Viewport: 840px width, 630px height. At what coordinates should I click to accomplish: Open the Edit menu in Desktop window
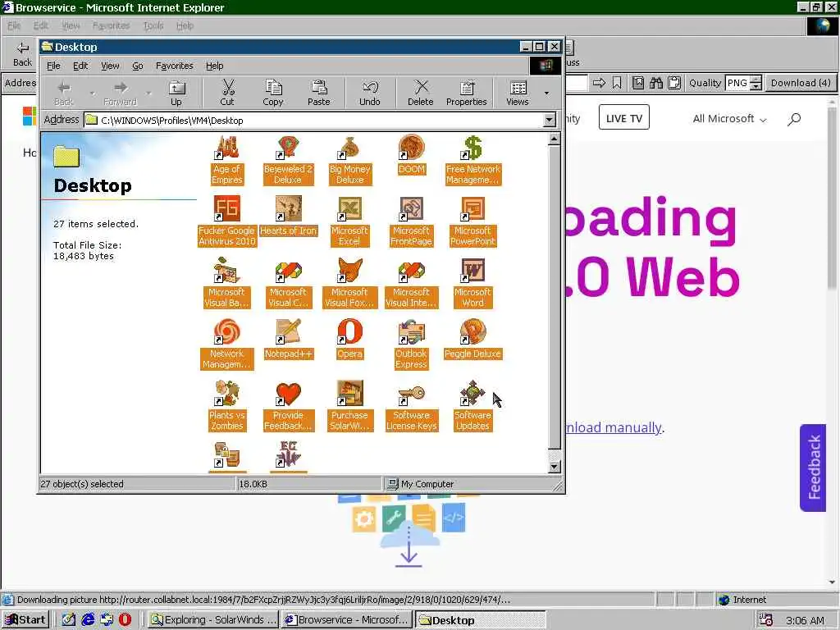[80, 66]
